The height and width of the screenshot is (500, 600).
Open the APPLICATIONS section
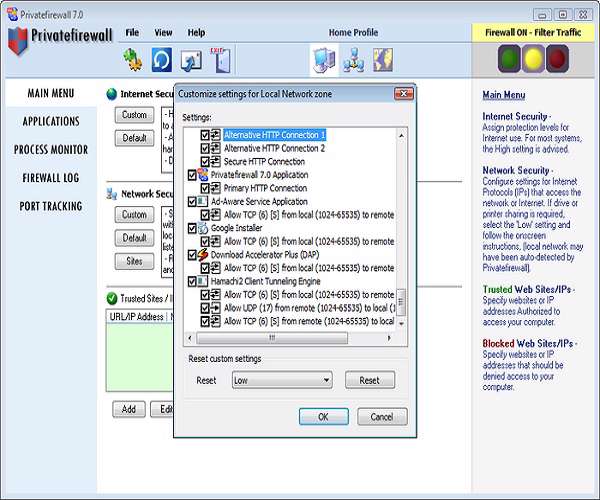point(51,121)
